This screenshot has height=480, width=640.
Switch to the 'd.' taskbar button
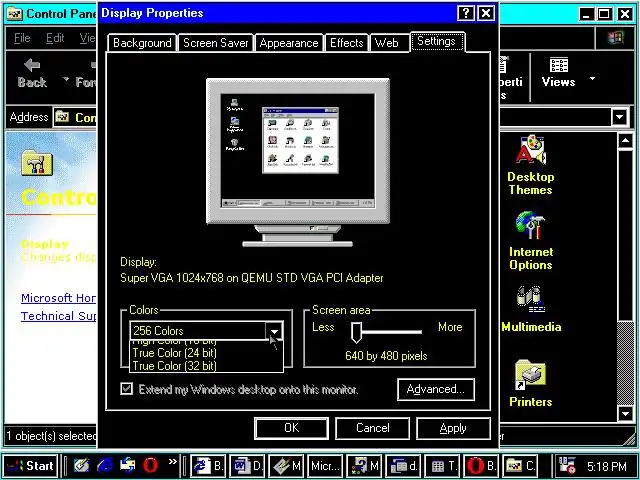[x=404, y=466]
